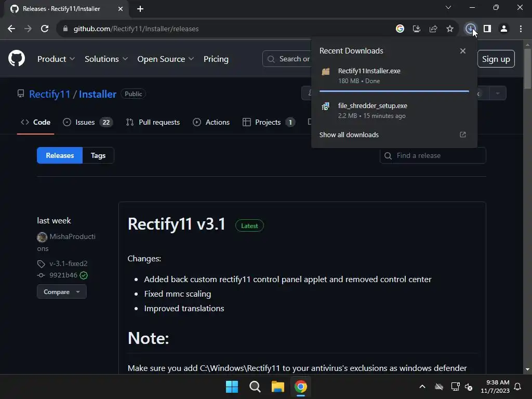Select the Tags button
532x399 pixels.
click(x=98, y=155)
